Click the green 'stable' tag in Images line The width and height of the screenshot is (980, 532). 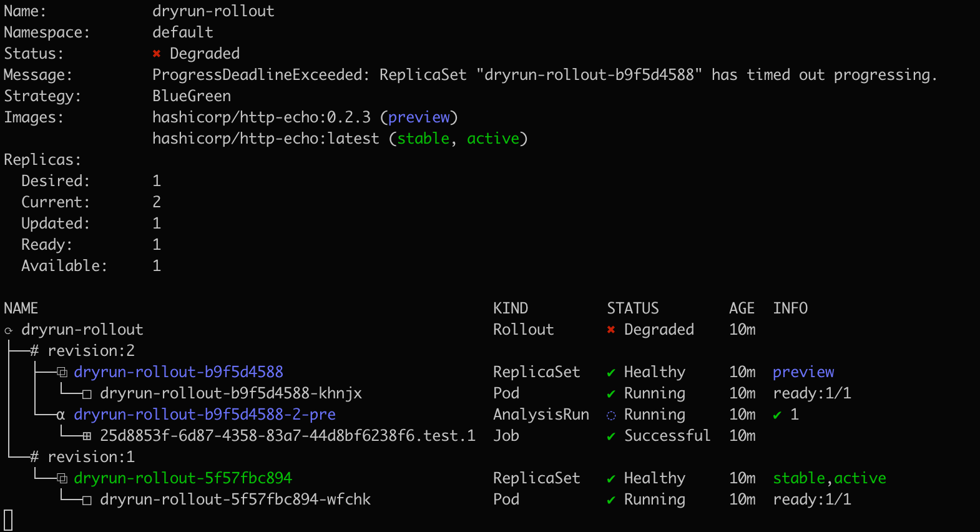tap(423, 139)
